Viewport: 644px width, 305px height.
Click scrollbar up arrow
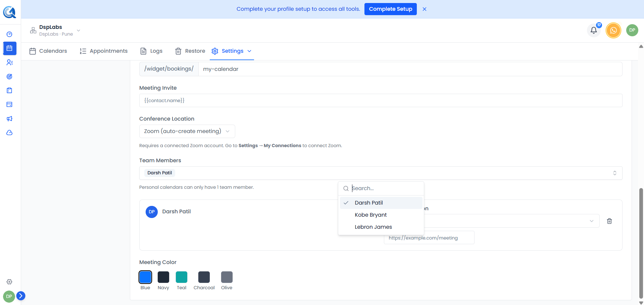(x=641, y=46)
